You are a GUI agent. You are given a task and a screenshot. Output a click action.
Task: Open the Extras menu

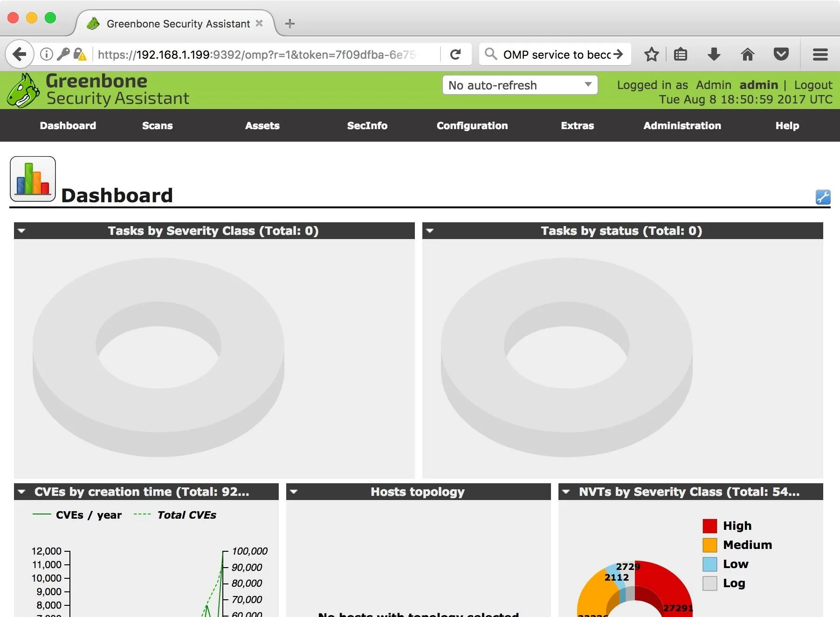(x=578, y=126)
